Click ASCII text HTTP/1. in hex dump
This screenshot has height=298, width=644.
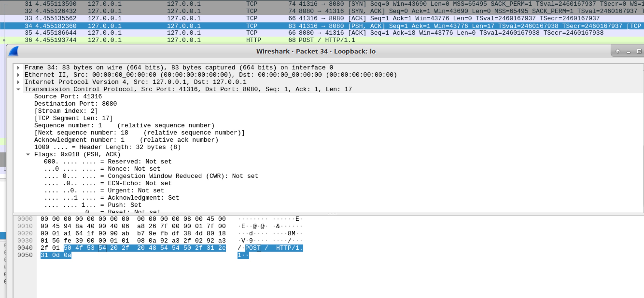[289, 248]
